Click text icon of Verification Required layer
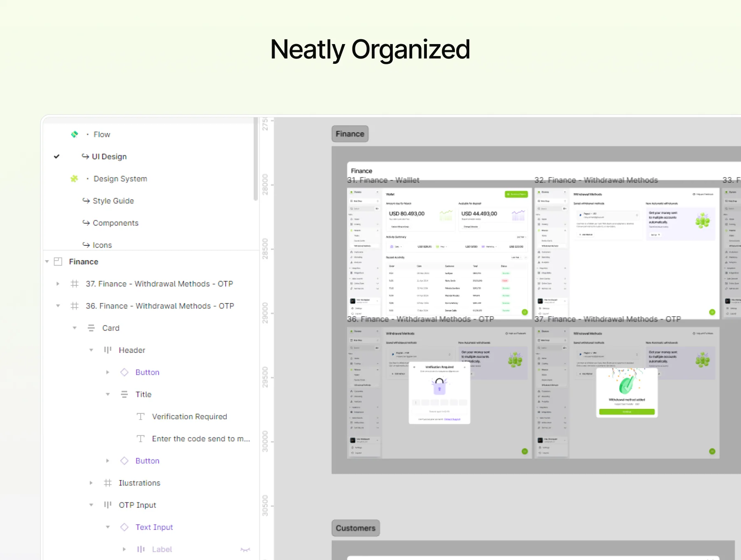This screenshot has width=741, height=560. 140,417
